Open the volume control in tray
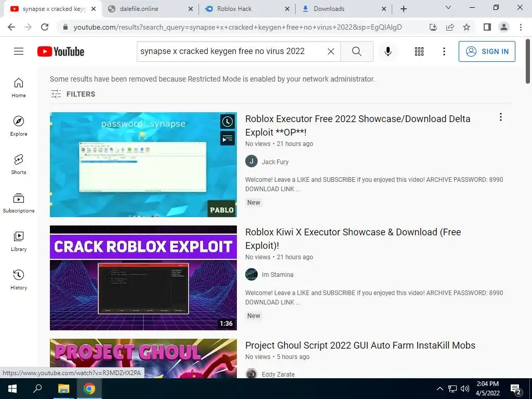 (465, 389)
